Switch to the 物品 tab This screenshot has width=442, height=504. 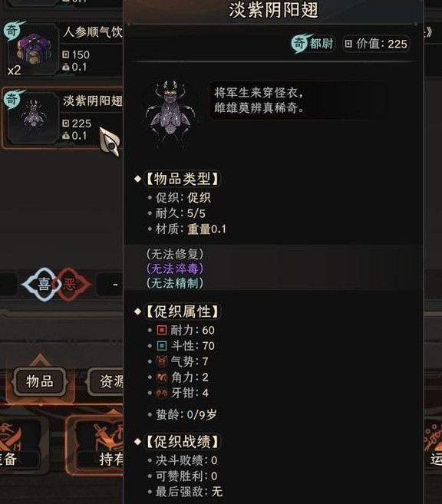[40, 381]
